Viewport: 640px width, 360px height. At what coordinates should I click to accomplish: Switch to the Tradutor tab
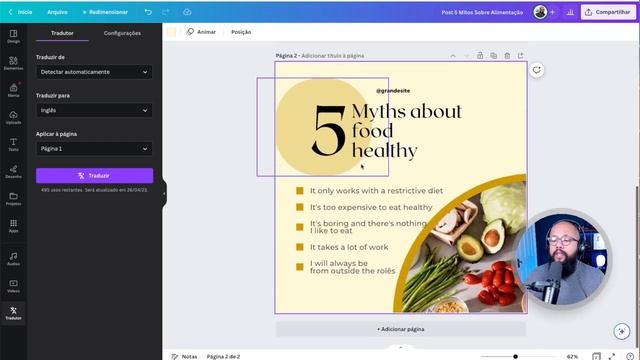click(x=62, y=33)
